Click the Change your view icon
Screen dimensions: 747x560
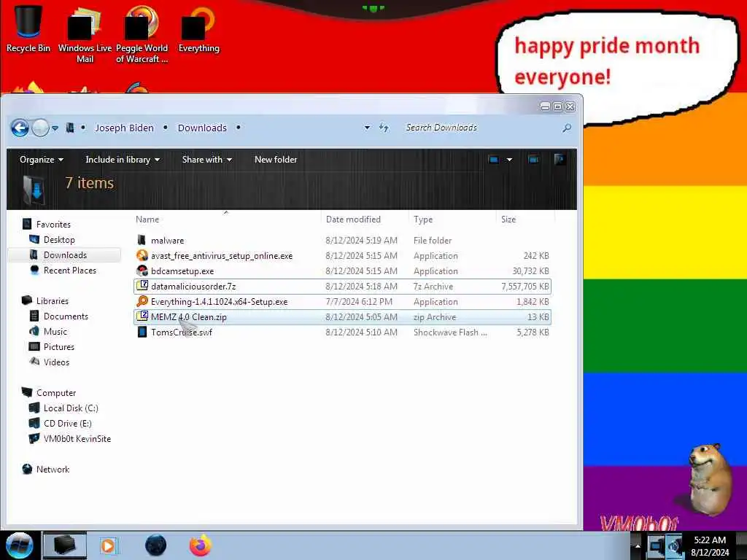(x=494, y=160)
